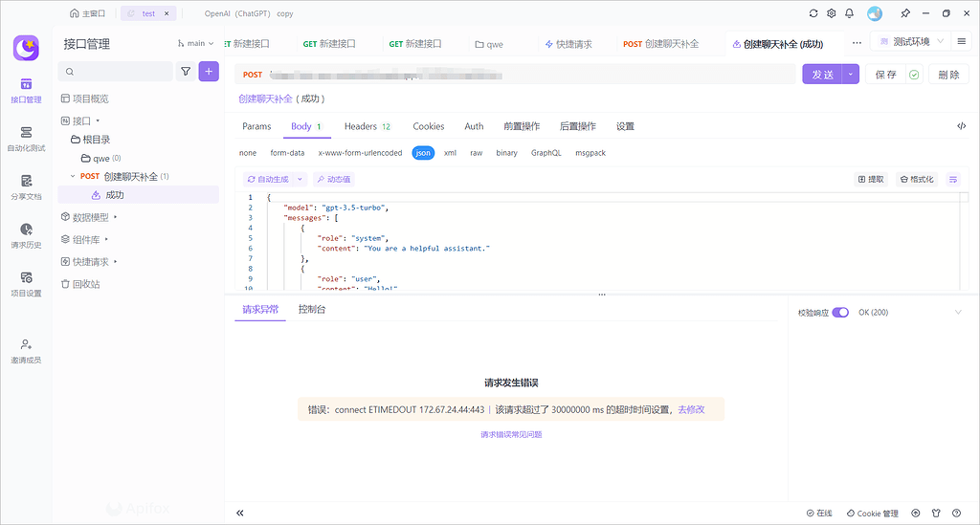Click the 保存 save button
Screen dimensions: 980x525
(885, 75)
